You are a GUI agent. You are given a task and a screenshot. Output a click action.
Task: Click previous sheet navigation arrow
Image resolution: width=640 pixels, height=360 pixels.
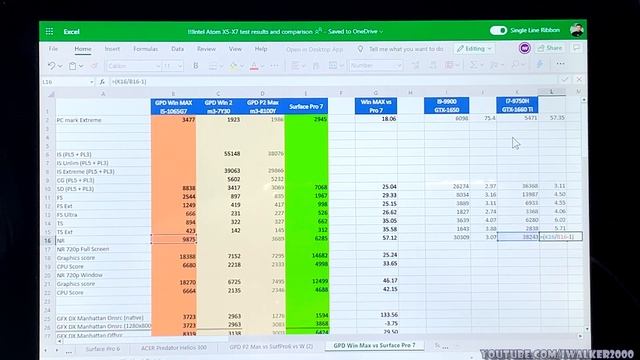[x=45, y=350]
